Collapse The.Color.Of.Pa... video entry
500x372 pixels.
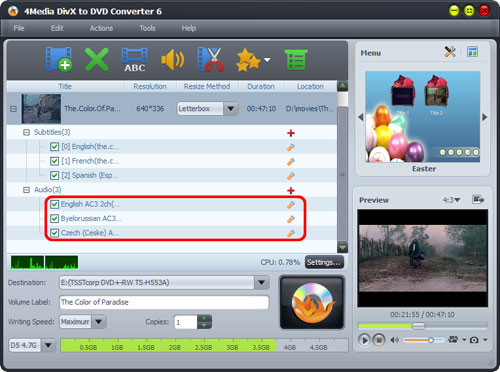click(13, 109)
